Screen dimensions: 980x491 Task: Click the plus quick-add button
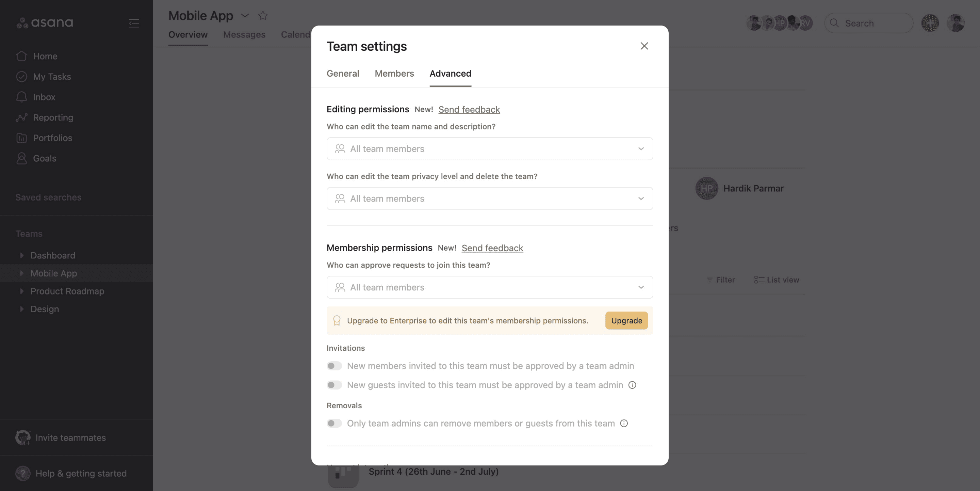pyautogui.click(x=930, y=23)
